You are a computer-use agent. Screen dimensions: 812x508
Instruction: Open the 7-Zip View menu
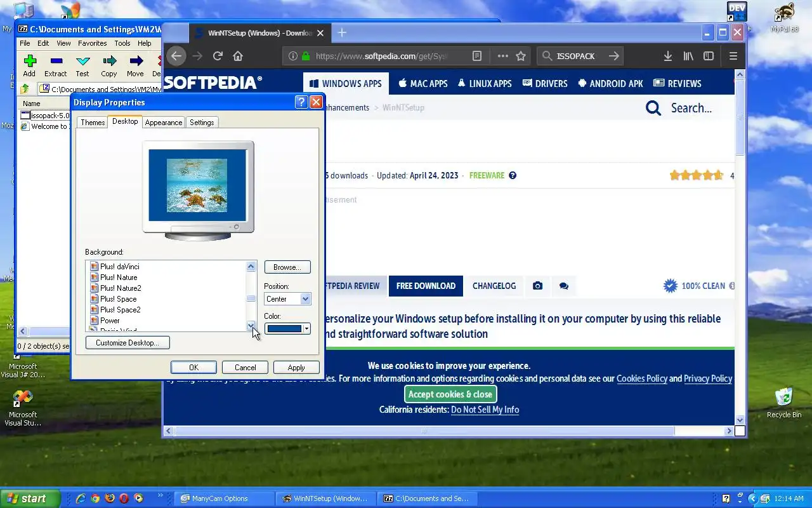click(63, 43)
